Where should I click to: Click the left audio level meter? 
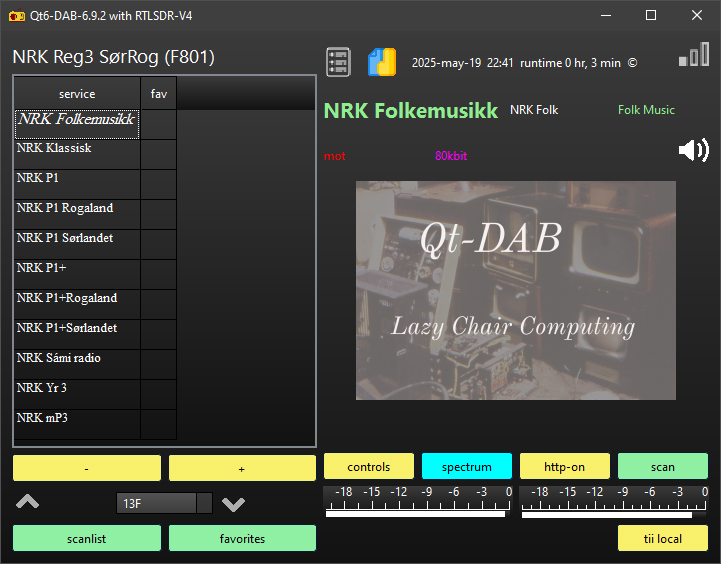418,502
